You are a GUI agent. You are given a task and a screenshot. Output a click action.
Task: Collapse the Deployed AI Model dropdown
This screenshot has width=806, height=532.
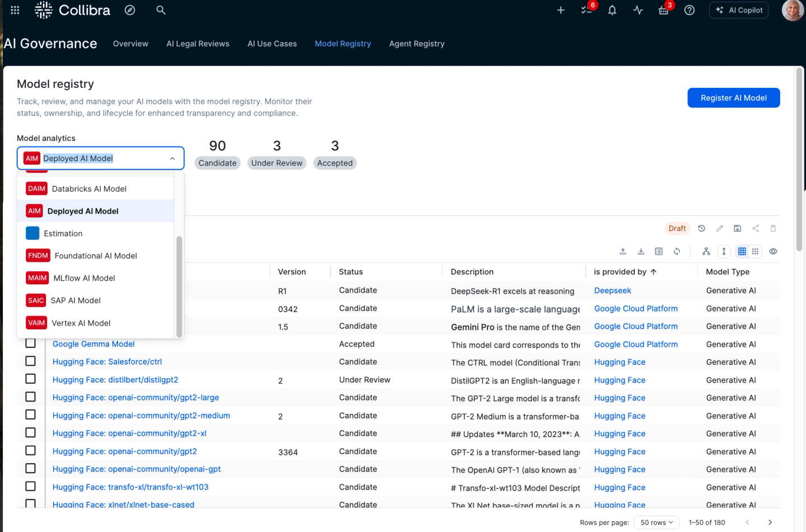(172, 159)
